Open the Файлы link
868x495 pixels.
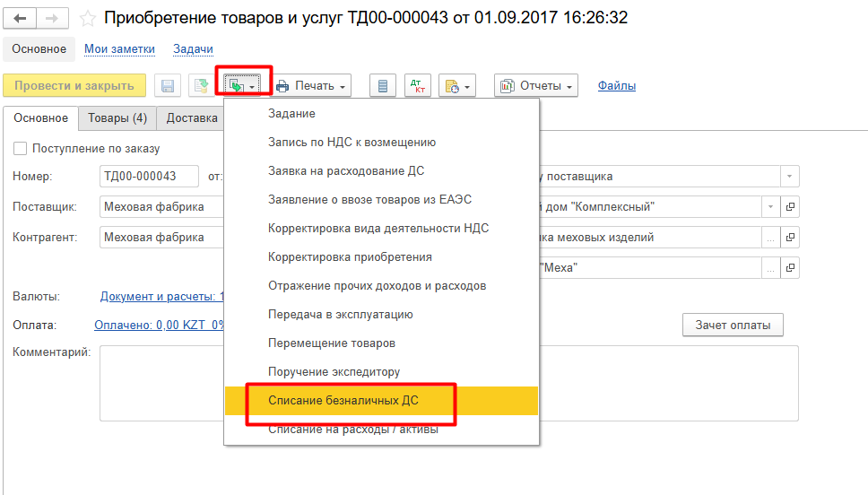(x=617, y=86)
